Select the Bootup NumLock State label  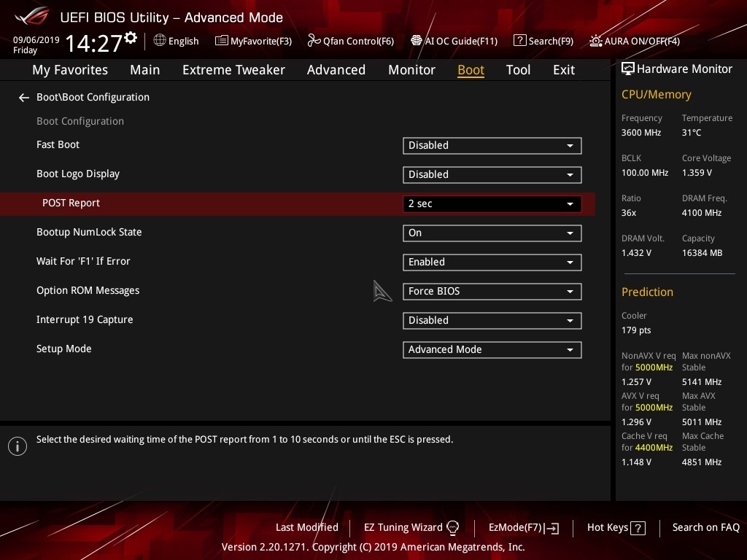click(89, 232)
